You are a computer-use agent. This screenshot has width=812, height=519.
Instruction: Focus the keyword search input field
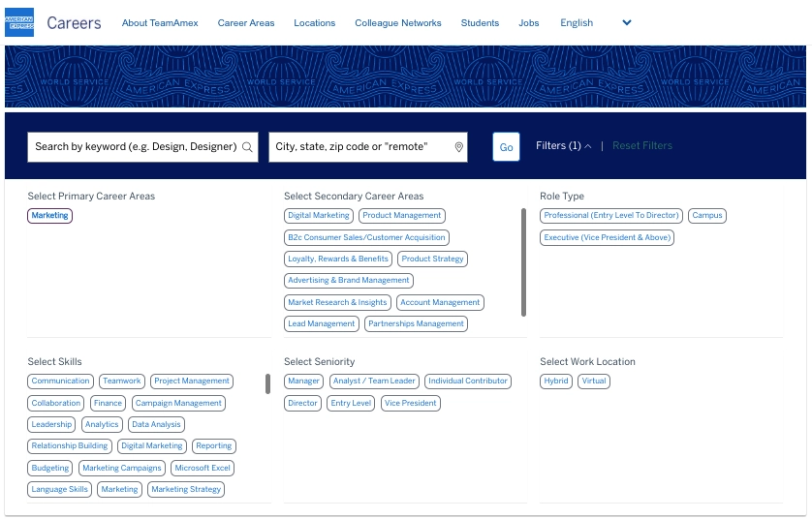pos(136,147)
